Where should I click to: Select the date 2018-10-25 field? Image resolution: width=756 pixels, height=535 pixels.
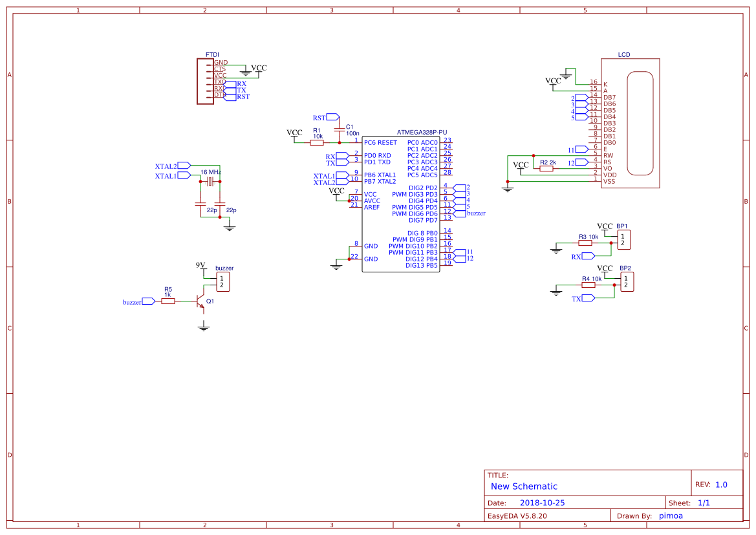(x=542, y=503)
